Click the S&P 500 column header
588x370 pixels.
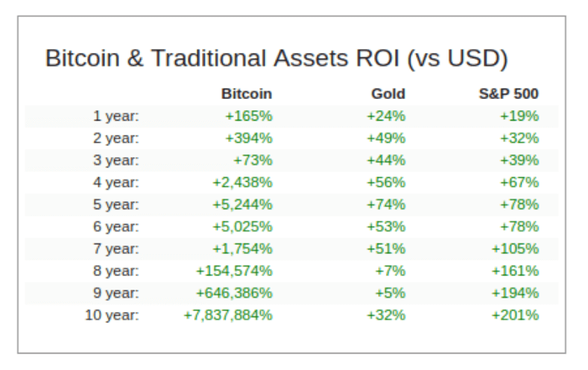click(x=508, y=94)
